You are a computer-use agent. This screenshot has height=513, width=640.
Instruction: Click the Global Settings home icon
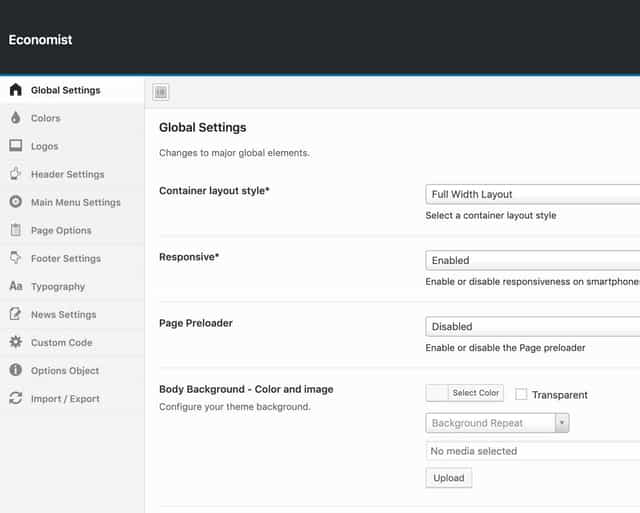[16, 90]
